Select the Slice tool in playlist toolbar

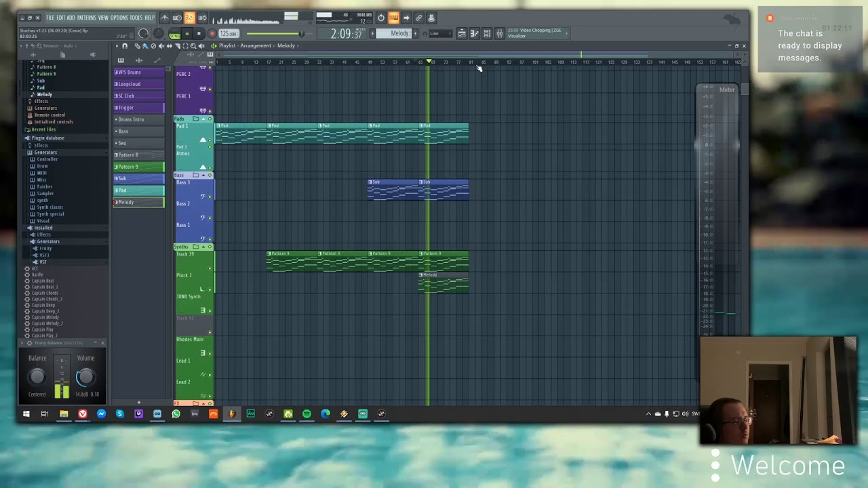[x=178, y=46]
